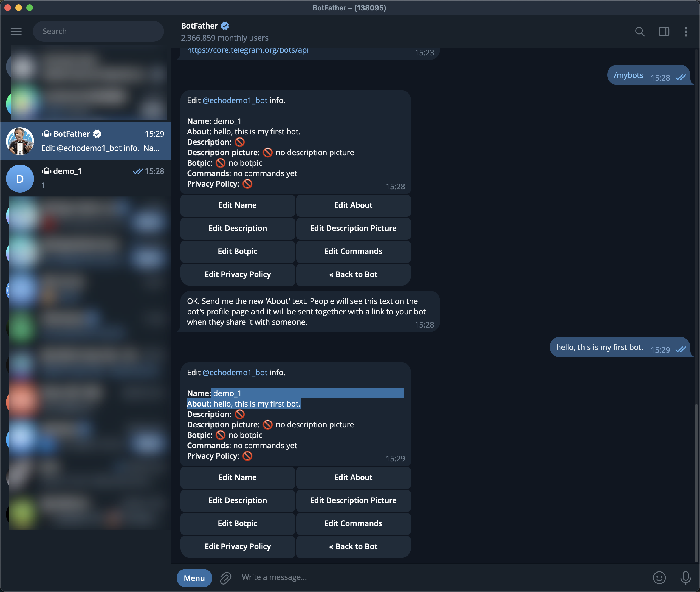This screenshot has width=700, height=592.
Task: Click 'Privacy Policy:' line in the 15:28 message
Action: click(x=220, y=184)
